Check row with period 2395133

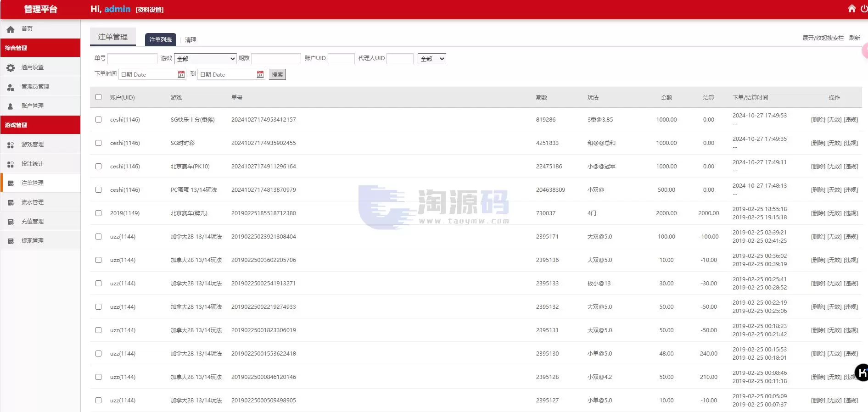coord(98,283)
